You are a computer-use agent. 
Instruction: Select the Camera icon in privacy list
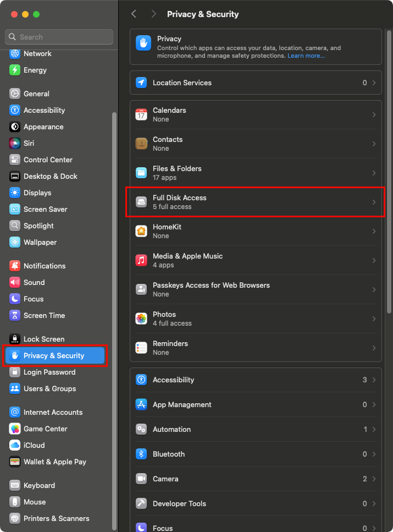pos(142,479)
